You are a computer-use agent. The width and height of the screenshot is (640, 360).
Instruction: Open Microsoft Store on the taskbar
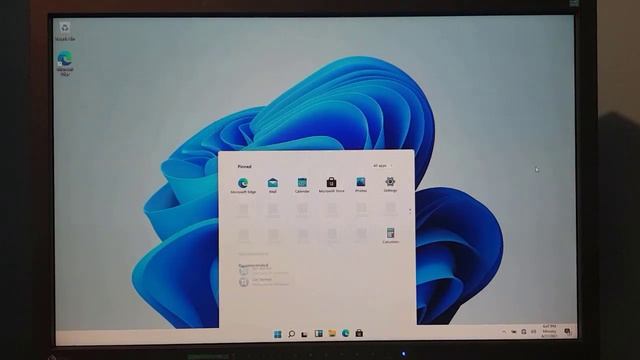point(359,333)
